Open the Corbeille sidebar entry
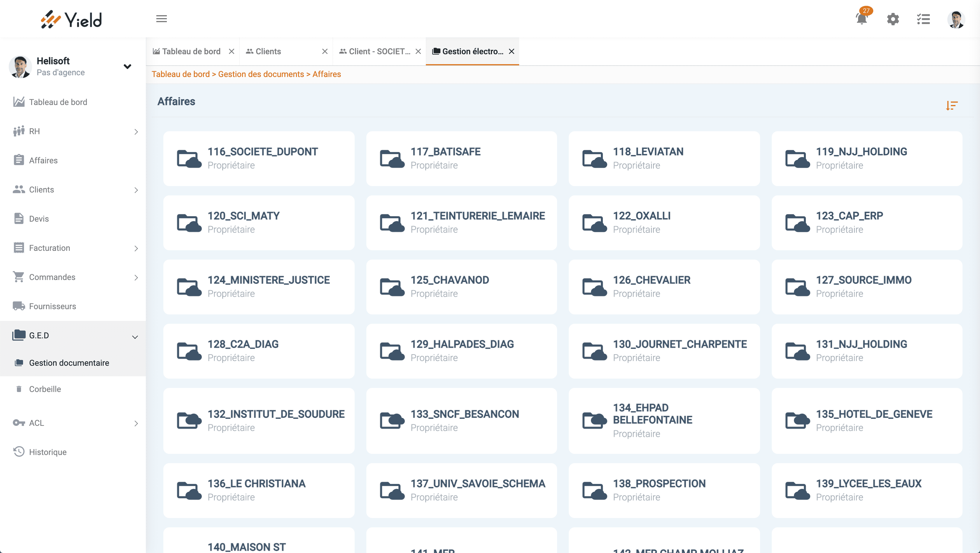The height and width of the screenshot is (553, 980). [x=73, y=389]
